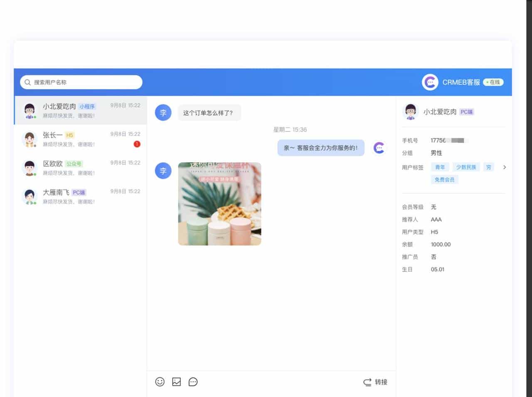Open the quick reply bubble icon
The image size is (532, 397).
[193, 382]
